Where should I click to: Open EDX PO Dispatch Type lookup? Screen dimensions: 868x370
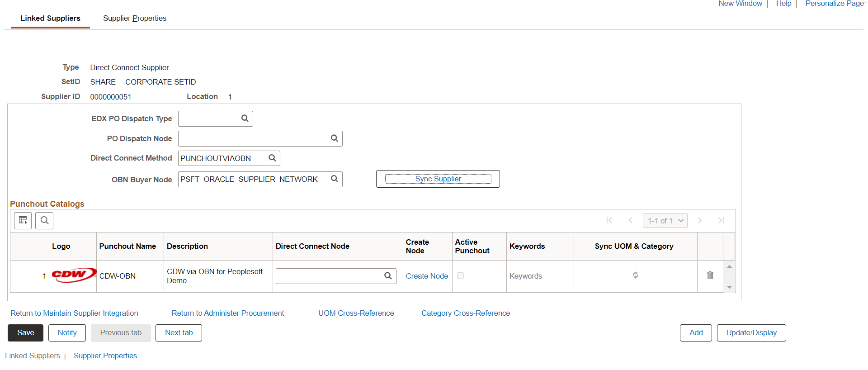(245, 119)
